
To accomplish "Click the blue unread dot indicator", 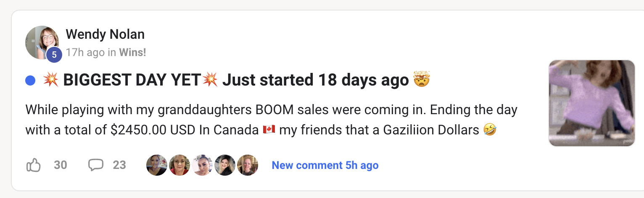I will point(30,80).
